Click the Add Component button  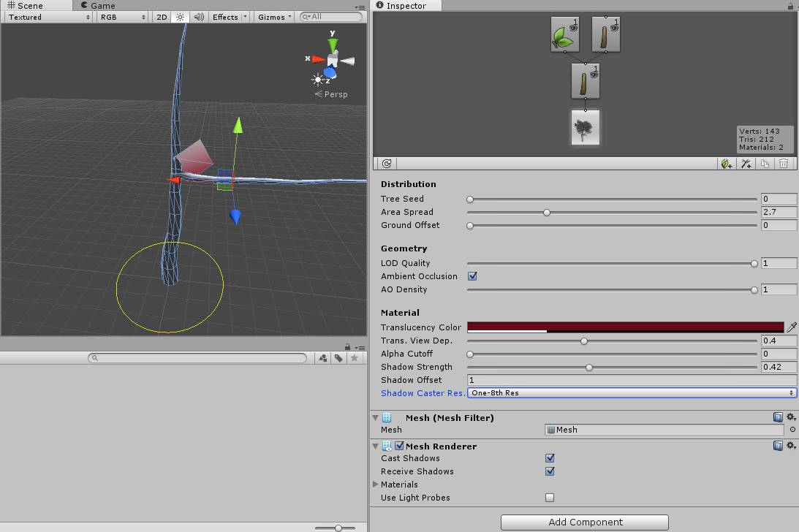pos(585,522)
